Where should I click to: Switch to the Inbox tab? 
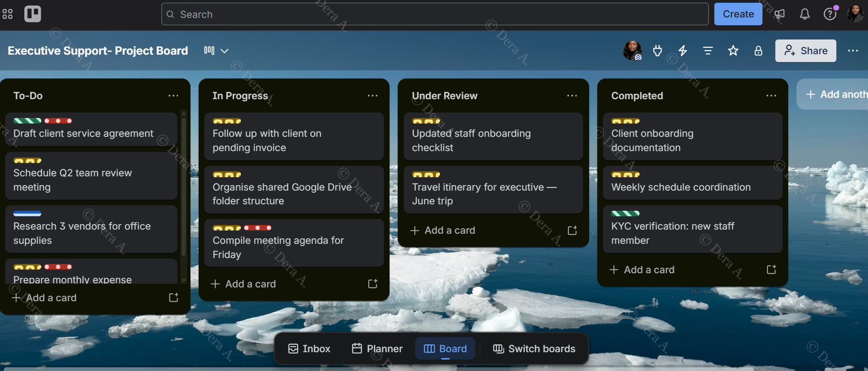(309, 349)
